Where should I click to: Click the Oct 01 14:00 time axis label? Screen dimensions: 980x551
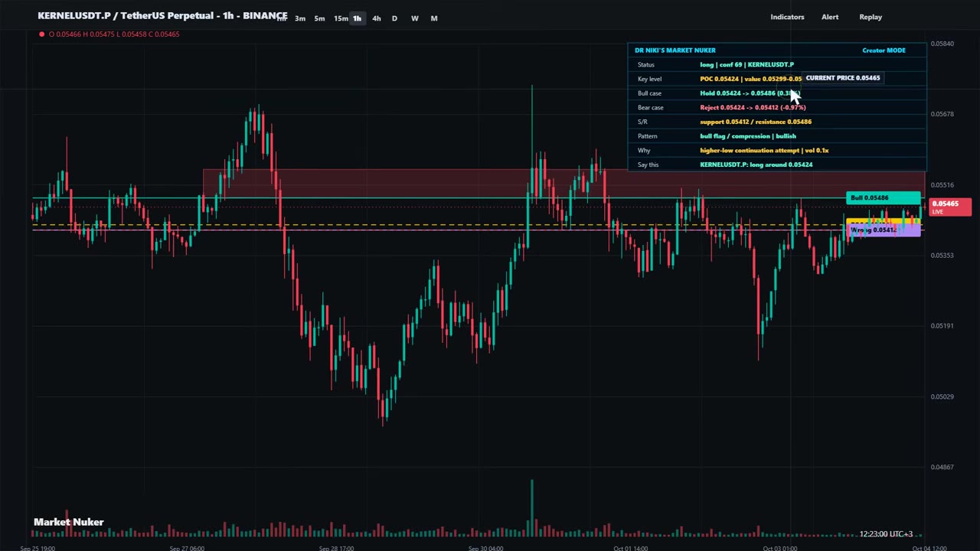point(631,548)
